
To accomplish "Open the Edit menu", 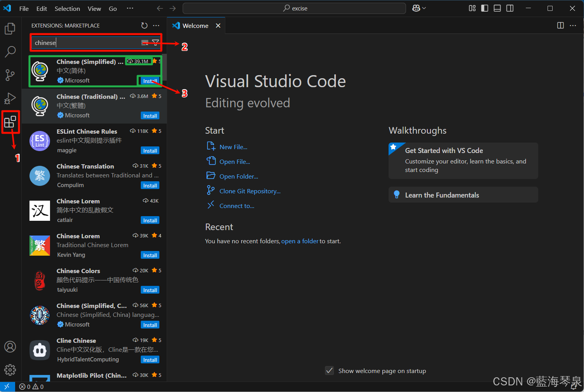I will coord(41,9).
